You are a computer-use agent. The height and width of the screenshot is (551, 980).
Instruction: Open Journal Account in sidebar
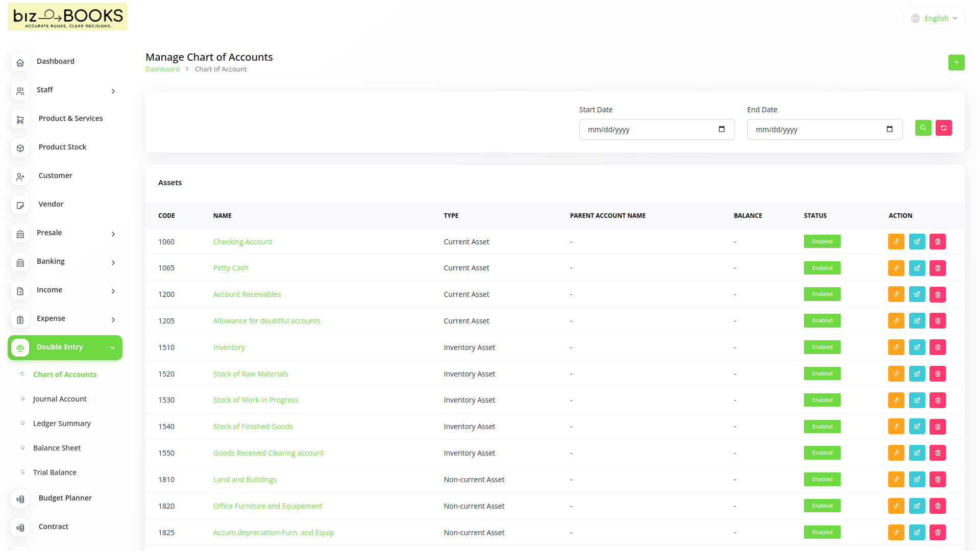(x=60, y=399)
